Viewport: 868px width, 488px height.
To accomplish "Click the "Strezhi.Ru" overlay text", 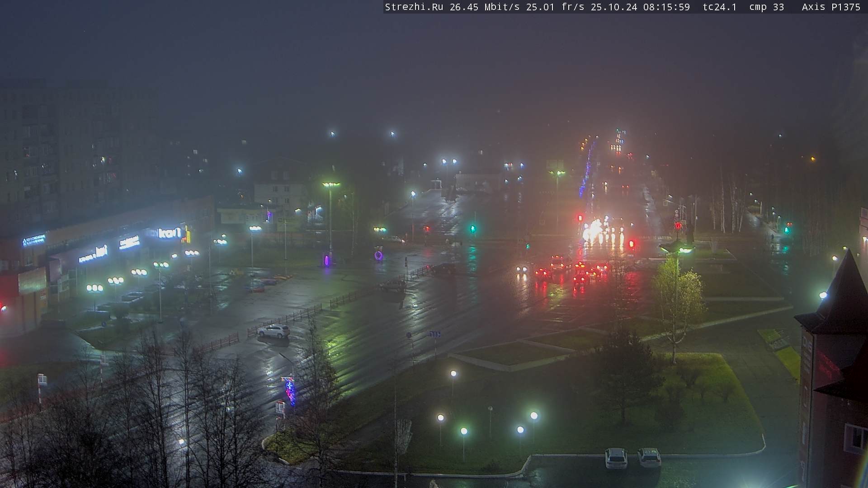I will (x=414, y=7).
